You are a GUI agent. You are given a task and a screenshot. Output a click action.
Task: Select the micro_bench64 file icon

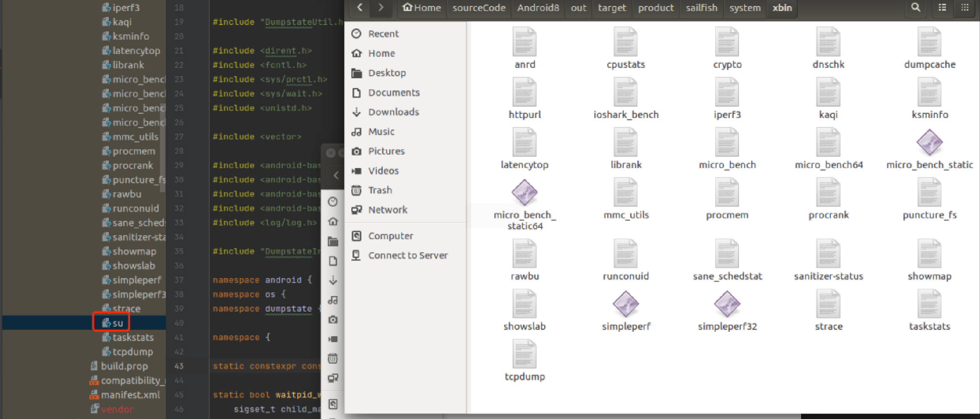point(828,142)
